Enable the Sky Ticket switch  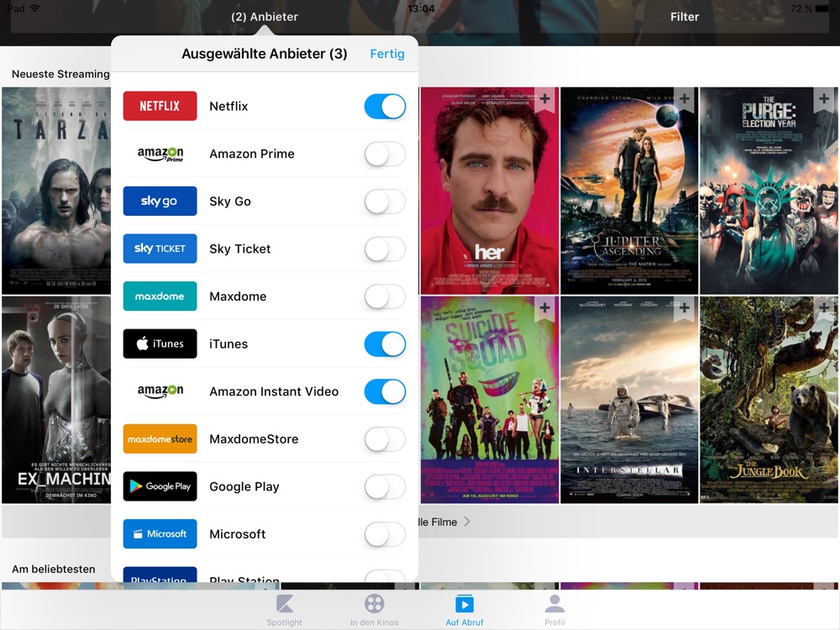[x=385, y=249]
